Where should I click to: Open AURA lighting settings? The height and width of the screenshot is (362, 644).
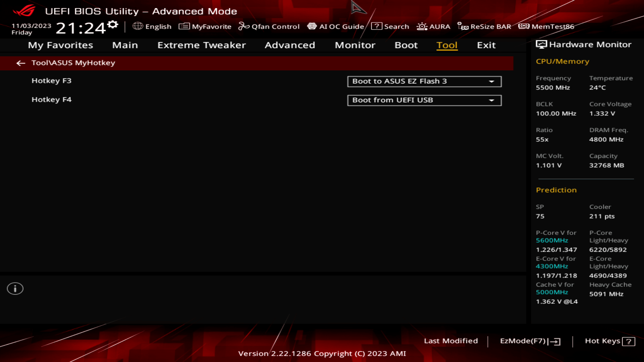click(433, 26)
